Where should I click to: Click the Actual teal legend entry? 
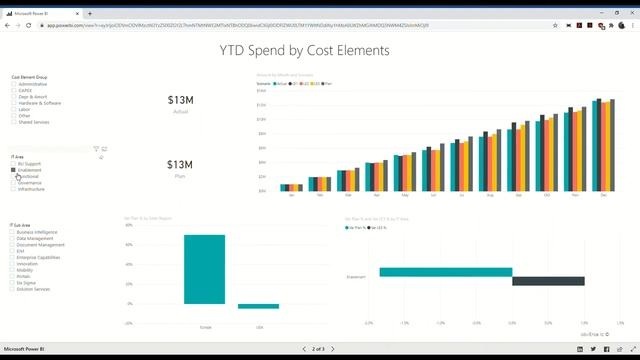tap(280, 84)
